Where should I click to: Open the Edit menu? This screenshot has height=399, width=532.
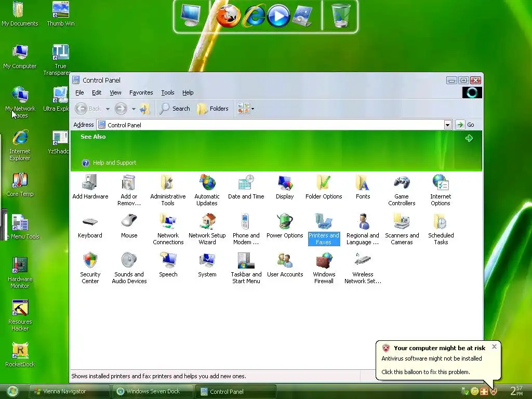click(97, 92)
